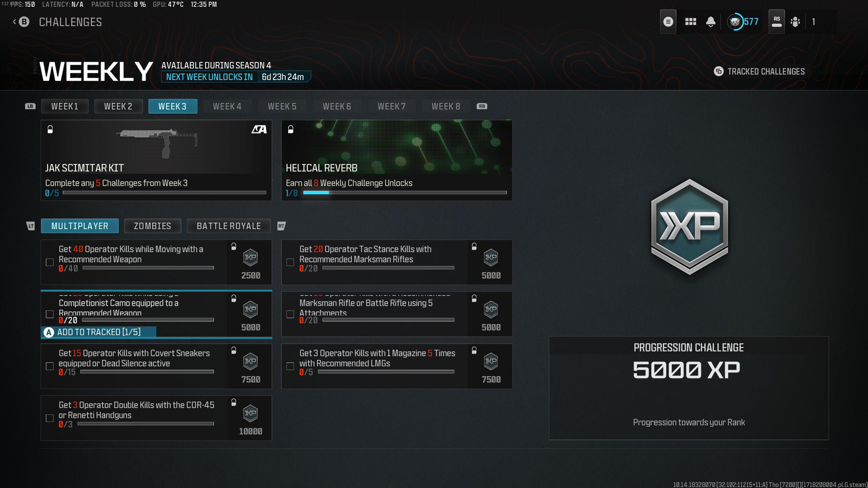Screen dimensions: 868x488
Task: Check the COR-45 Double Kills challenge checkbox
Action: click(50, 419)
